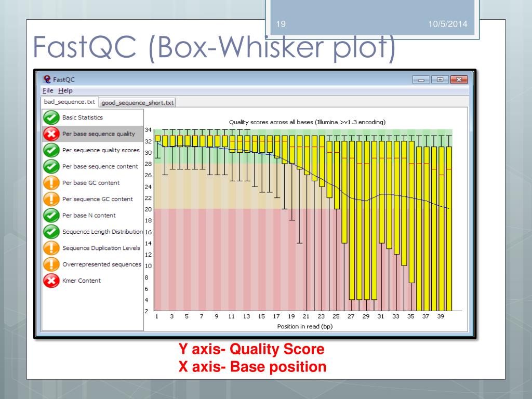This screenshot has width=532, height=399.
Task: Select the Per base sequence content module
Action: (92, 166)
